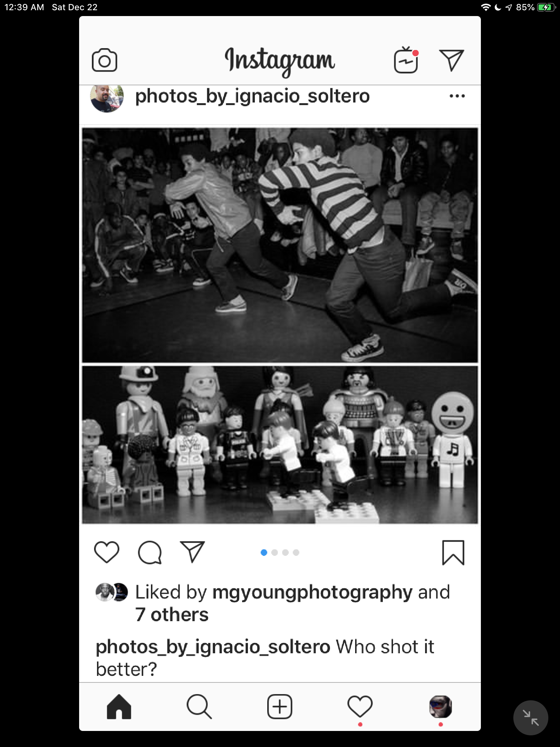Save post with bookmark icon
560x747 pixels.
(x=453, y=553)
